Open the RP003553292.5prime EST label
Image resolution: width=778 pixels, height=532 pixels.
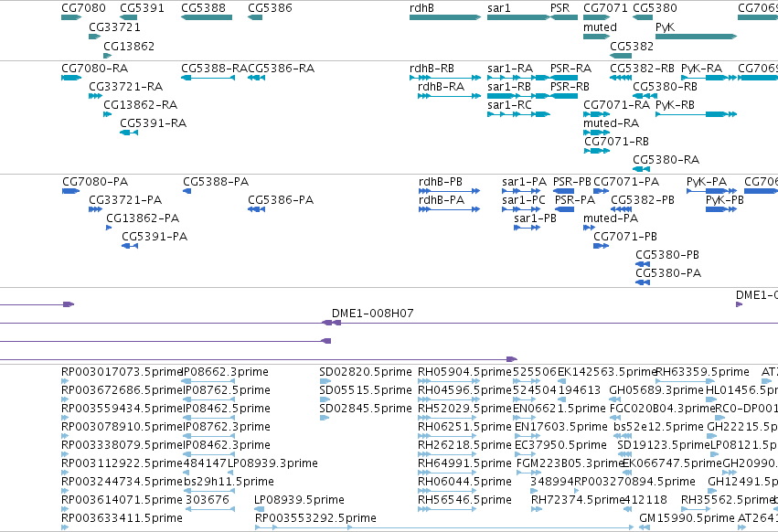coord(315,518)
